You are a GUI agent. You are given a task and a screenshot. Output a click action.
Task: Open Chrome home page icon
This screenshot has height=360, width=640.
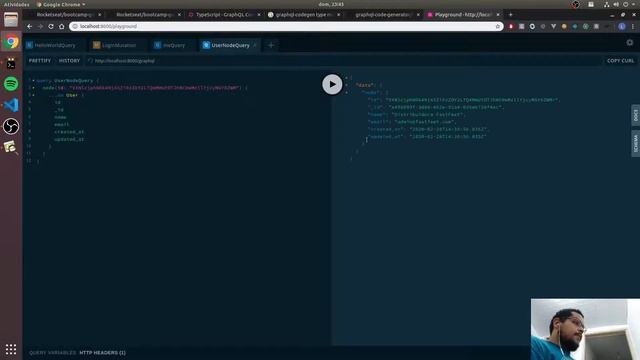tap(61, 26)
